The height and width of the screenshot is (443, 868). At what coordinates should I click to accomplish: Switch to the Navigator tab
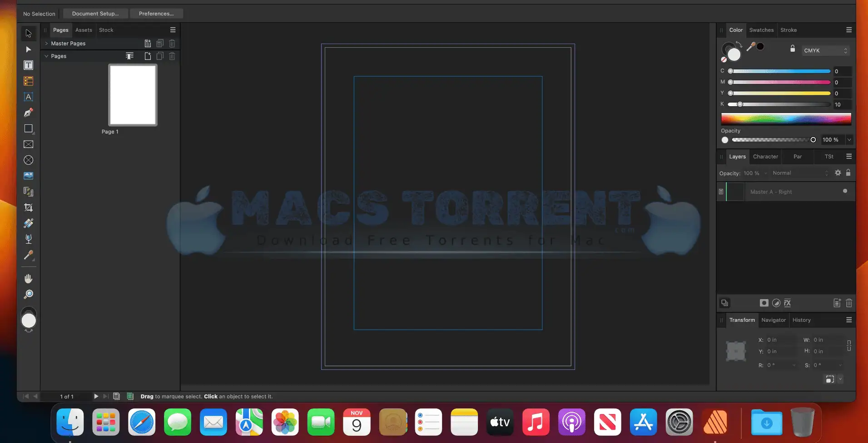774,320
